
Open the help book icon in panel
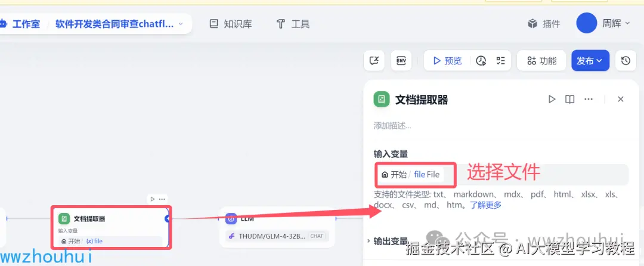(x=569, y=100)
